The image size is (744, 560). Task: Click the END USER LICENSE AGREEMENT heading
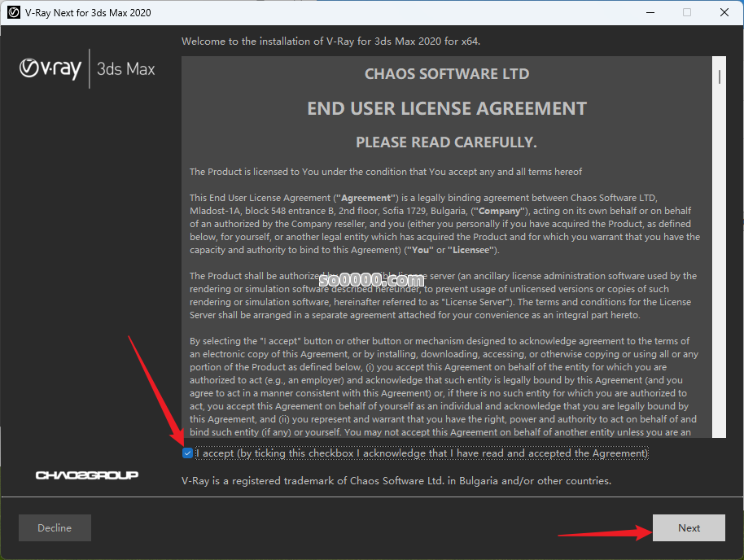(446, 108)
